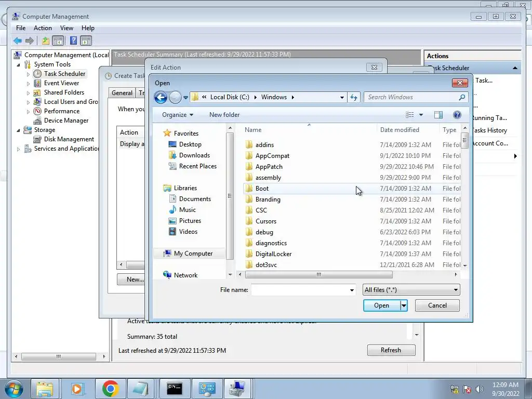
Task: Click the Refresh icon next to address bar
Action: point(354,97)
